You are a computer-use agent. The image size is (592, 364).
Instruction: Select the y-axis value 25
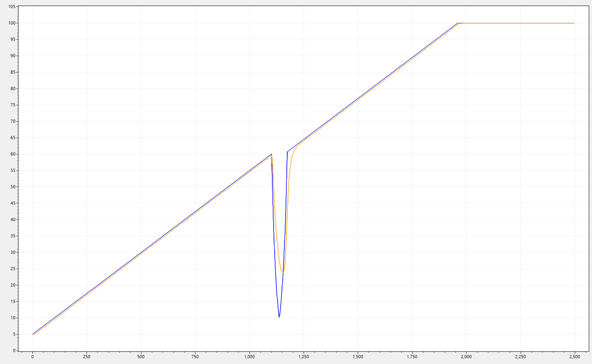pos(13,268)
